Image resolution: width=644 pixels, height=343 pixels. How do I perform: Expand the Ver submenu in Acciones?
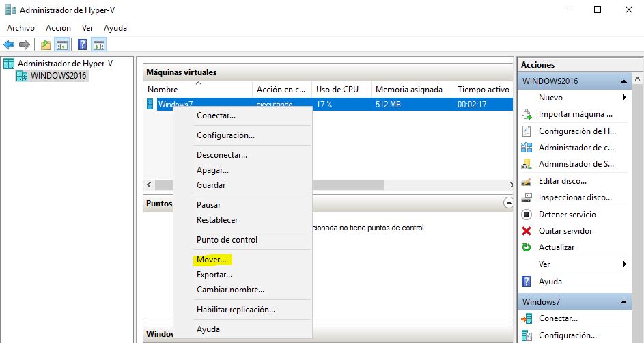[624, 264]
